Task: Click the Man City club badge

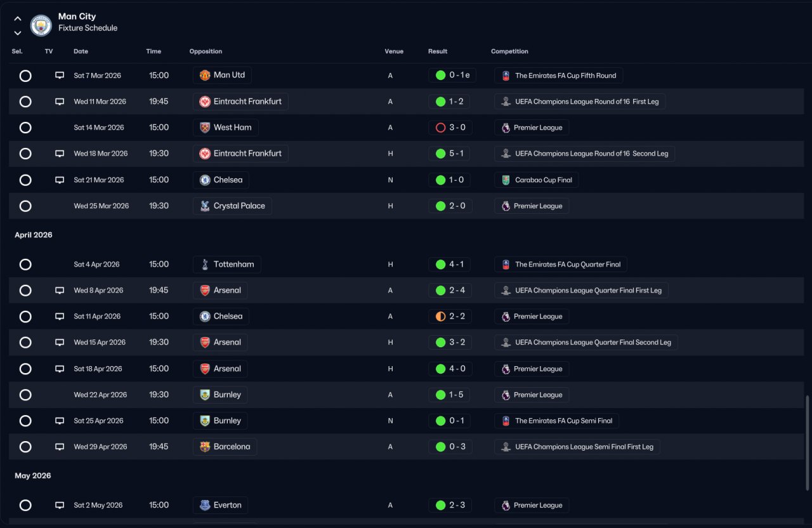Action: 41,25
